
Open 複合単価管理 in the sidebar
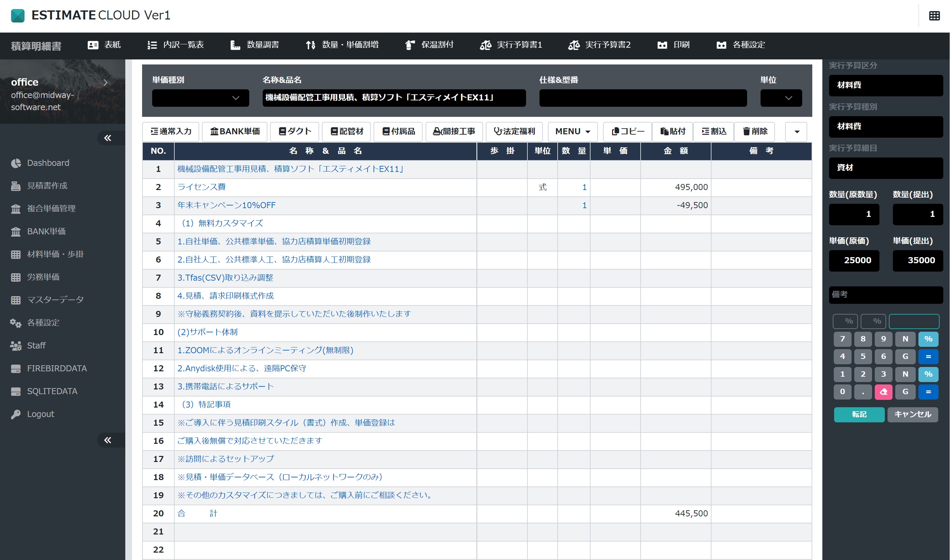coord(43,209)
